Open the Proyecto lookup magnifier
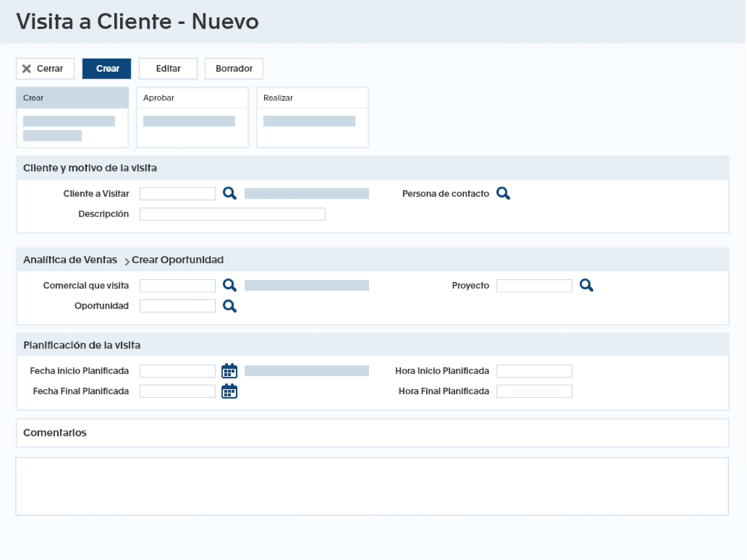The image size is (747, 560). (x=586, y=285)
